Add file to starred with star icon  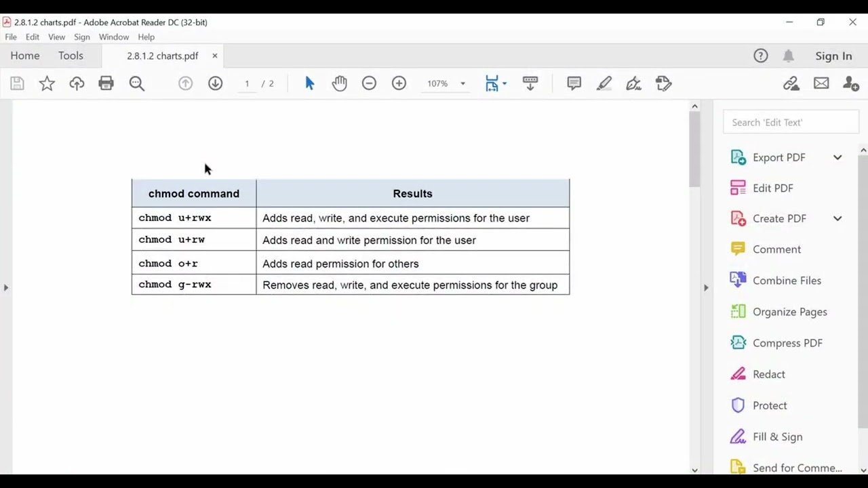coord(47,83)
